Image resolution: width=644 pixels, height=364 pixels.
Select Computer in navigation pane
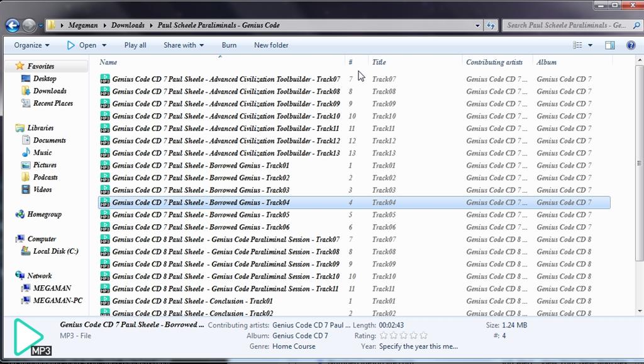click(x=42, y=239)
